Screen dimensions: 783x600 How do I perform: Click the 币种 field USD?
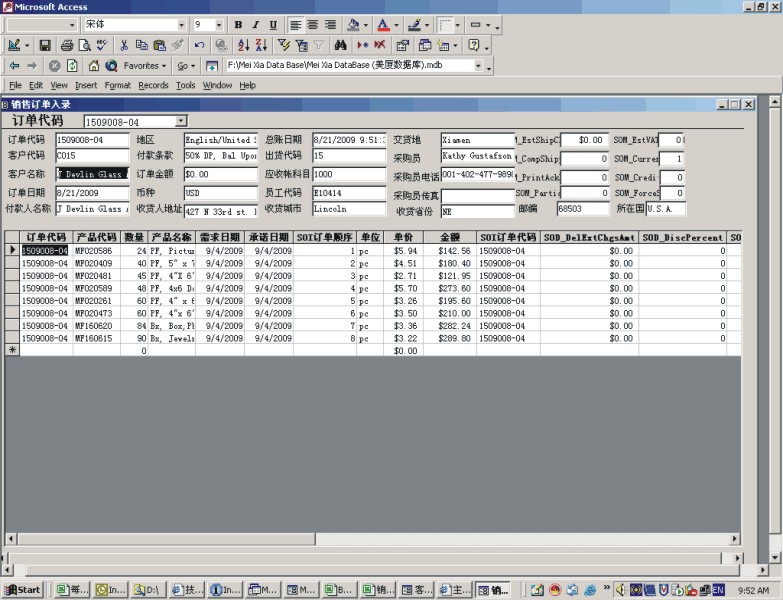[221, 193]
